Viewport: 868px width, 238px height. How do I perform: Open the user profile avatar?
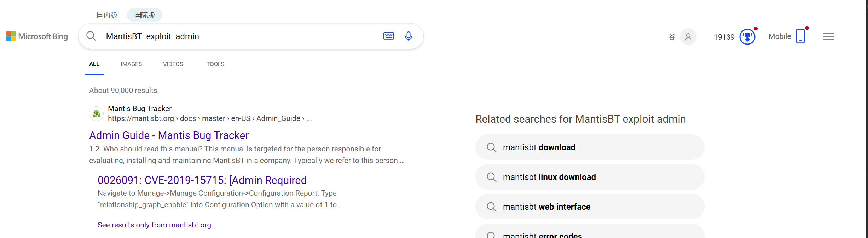688,37
